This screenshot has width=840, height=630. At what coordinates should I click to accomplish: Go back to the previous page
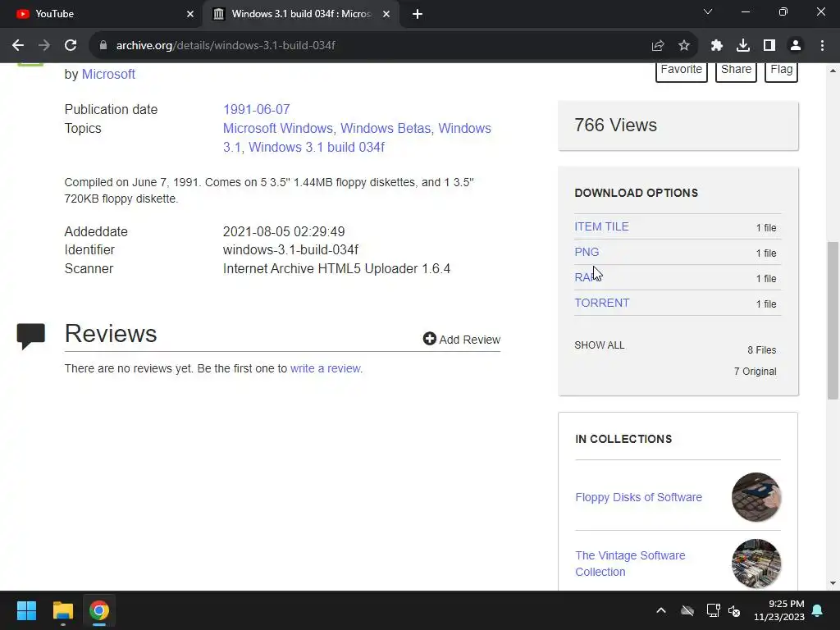point(18,46)
